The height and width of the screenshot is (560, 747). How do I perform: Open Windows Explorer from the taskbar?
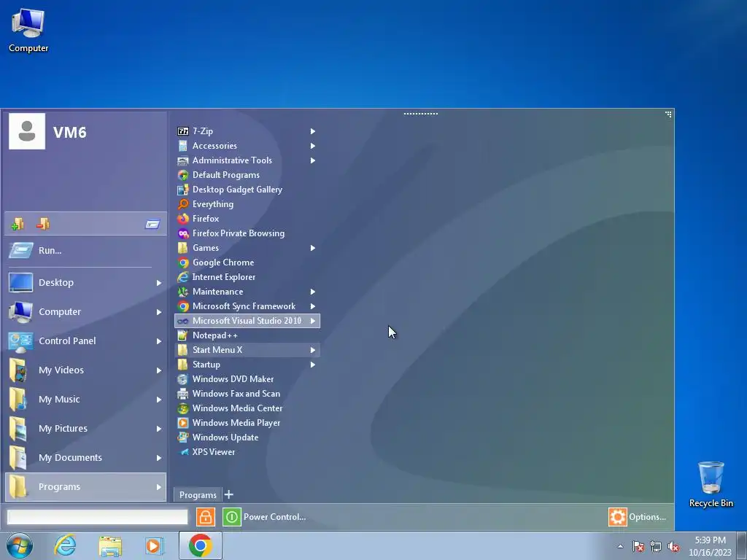tap(110, 545)
